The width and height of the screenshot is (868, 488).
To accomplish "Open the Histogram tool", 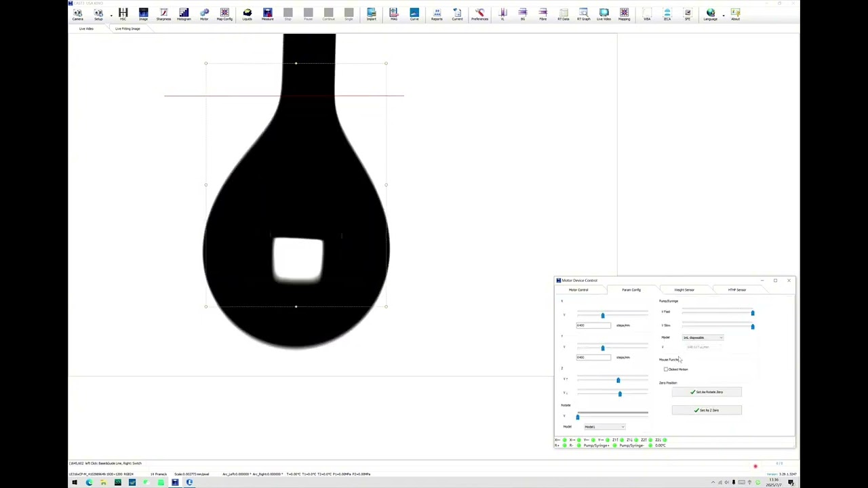I will 184,14.
